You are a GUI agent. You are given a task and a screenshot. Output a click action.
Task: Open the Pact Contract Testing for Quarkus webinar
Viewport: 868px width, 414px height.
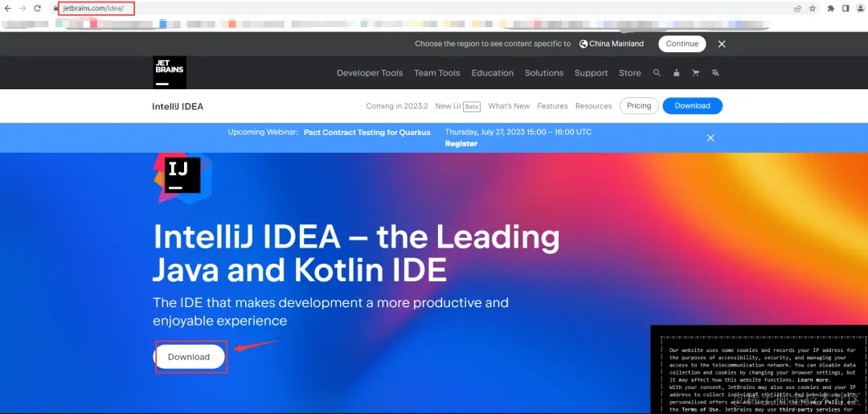[367, 133]
